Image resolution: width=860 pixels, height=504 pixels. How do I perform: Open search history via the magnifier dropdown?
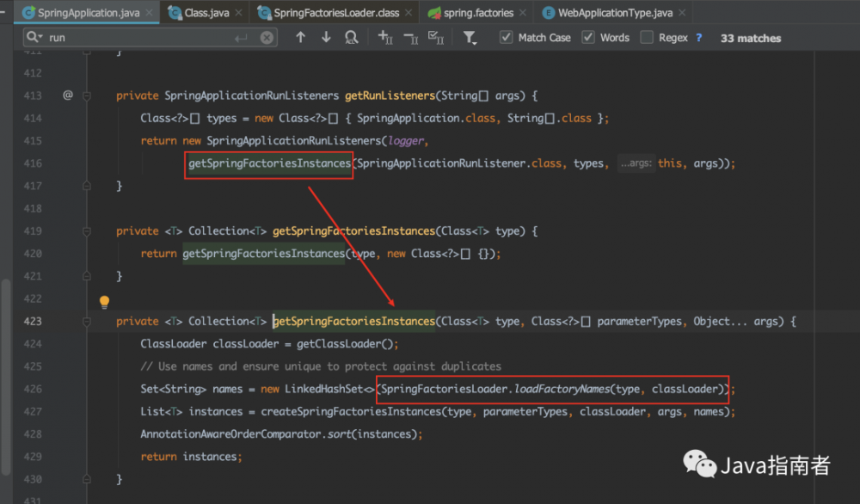point(36,37)
